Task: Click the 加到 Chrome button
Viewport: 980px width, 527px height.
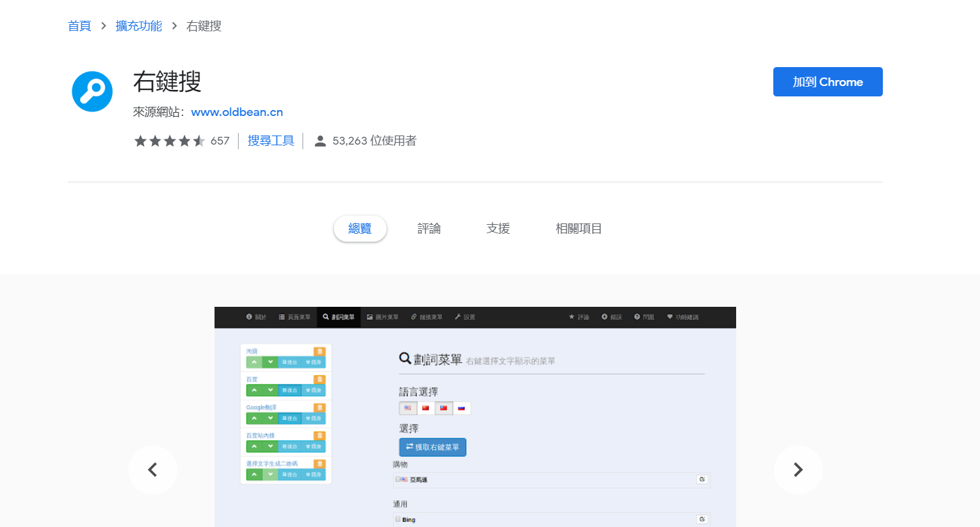Action: tap(827, 82)
